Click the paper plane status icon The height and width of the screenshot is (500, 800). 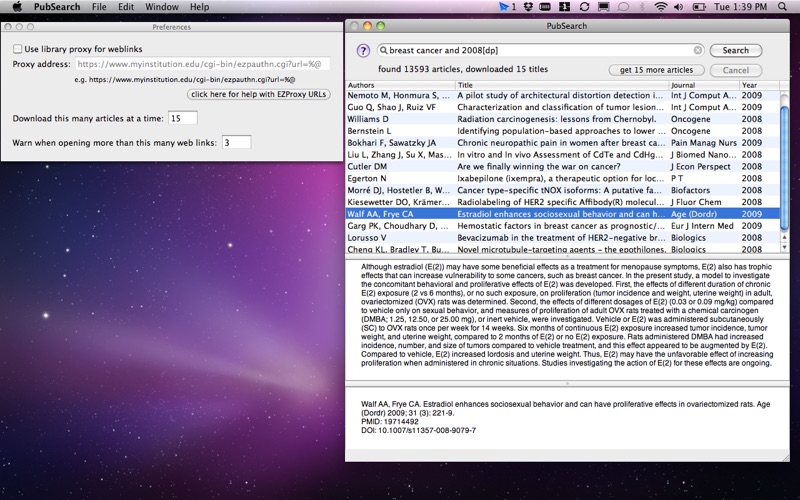point(504,7)
